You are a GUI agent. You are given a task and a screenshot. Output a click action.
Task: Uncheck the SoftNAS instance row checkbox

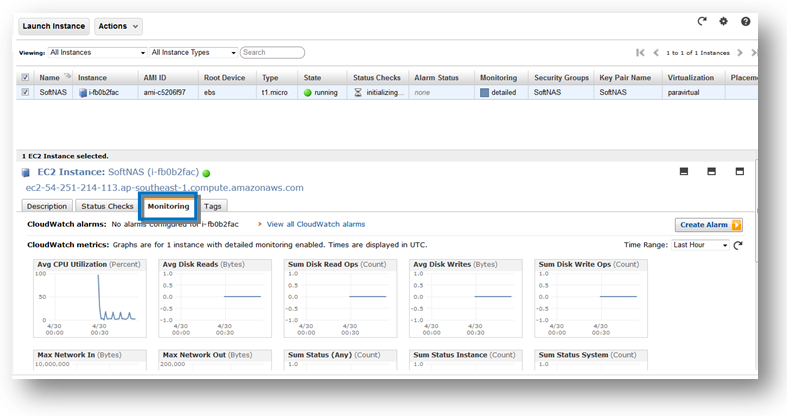point(25,92)
